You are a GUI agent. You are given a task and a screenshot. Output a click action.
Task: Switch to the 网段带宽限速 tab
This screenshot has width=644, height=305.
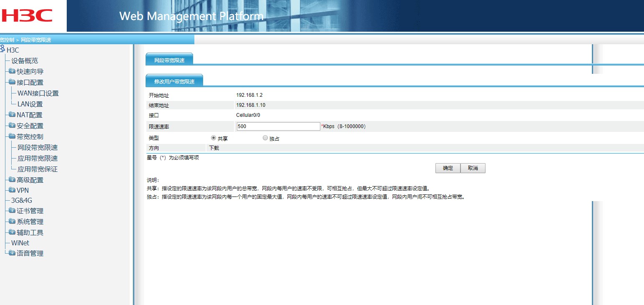point(169,60)
